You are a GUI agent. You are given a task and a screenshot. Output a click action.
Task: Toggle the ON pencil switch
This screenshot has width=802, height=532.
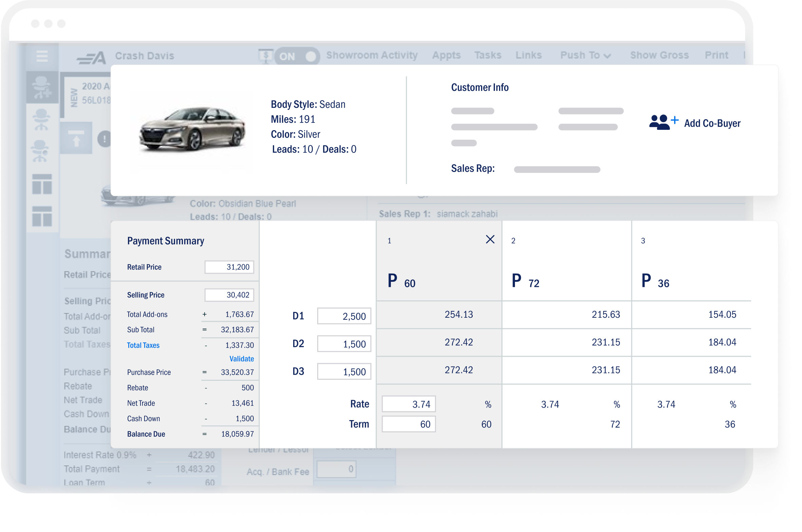pos(297,56)
